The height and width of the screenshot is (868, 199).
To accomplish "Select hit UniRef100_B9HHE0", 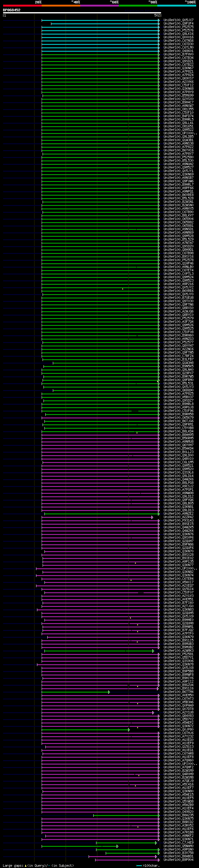I will coord(178,620).
